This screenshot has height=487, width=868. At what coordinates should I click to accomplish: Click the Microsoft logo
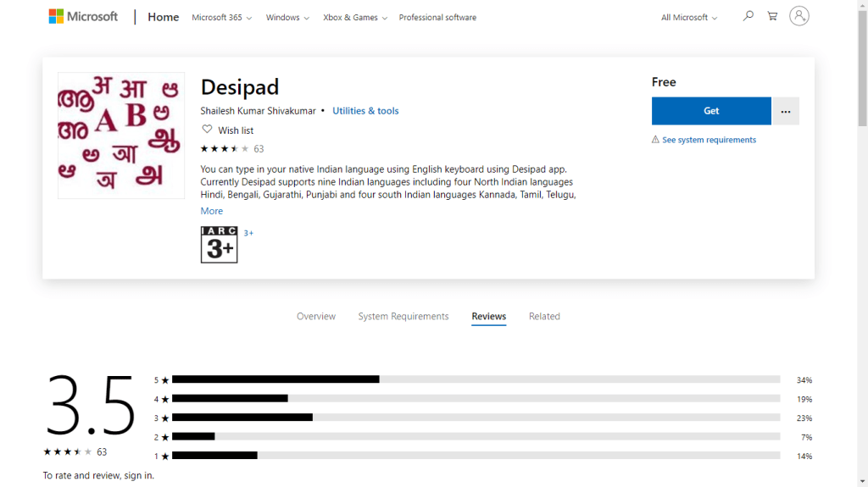click(83, 17)
